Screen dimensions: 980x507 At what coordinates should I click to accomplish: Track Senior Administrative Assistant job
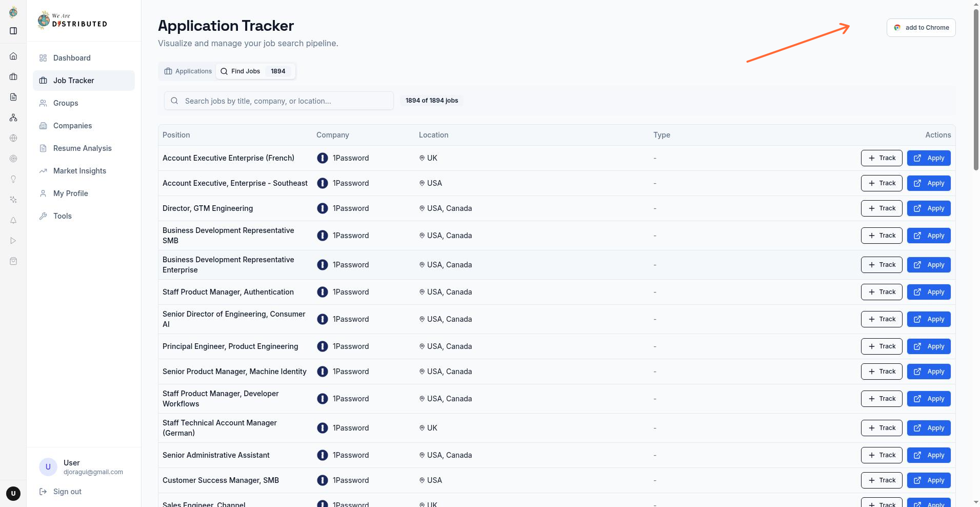coord(882,455)
